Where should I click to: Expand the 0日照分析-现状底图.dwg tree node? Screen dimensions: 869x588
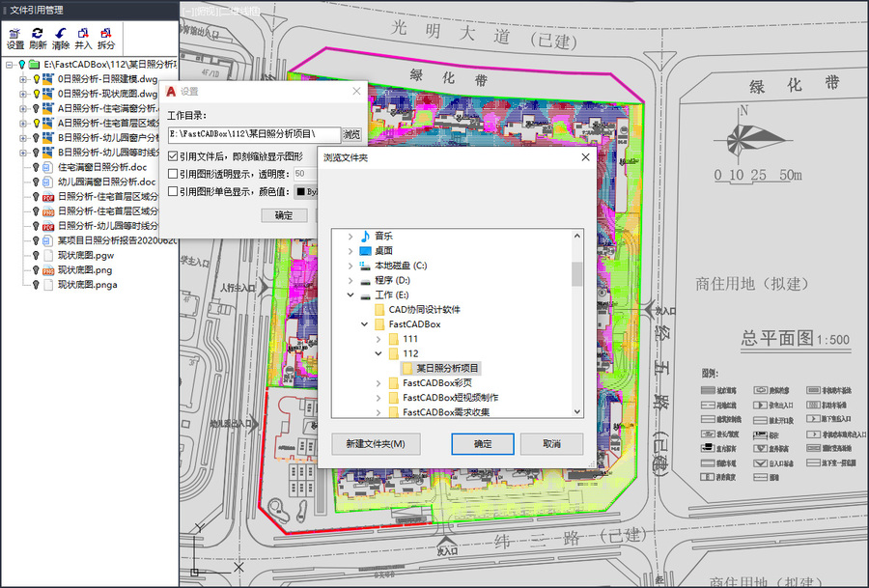pyautogui.click(x=23, y=95)
